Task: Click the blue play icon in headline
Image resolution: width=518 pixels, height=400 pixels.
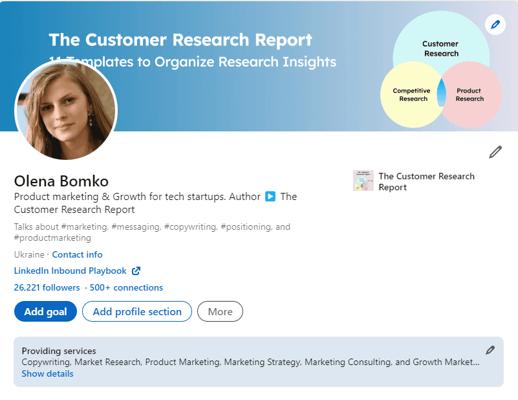Action: coord(270,196)
